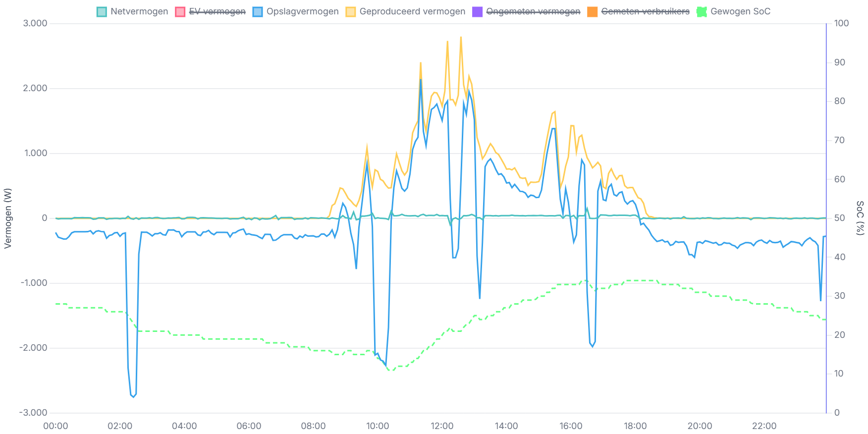The width and height of the screenshot is (868, 434).
Task: Click the yellow Geproduceerd vermogen swatch
Action: pyautogui.click(x=350, y=12)
